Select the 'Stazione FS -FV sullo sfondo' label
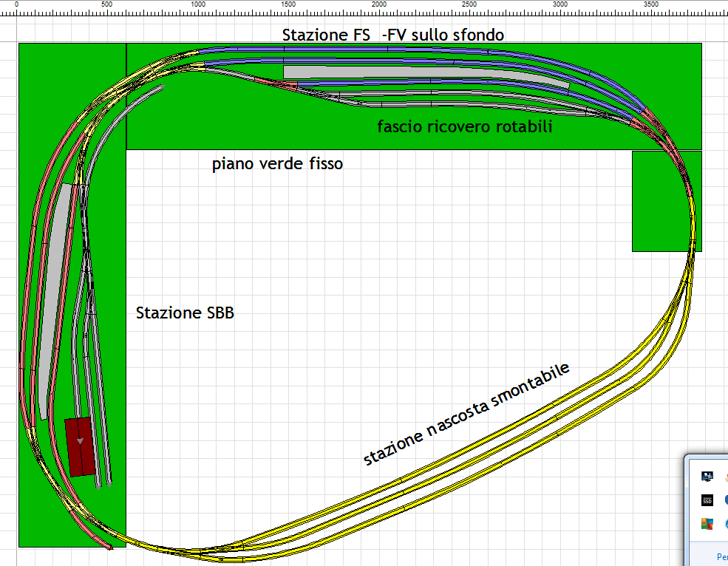 coord(393,35)
